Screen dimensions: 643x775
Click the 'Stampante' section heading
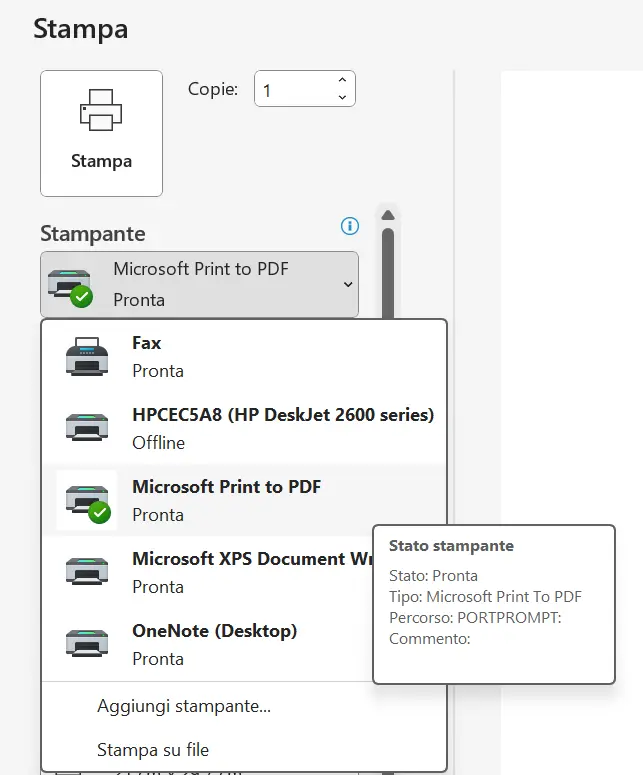coord(93,234)
